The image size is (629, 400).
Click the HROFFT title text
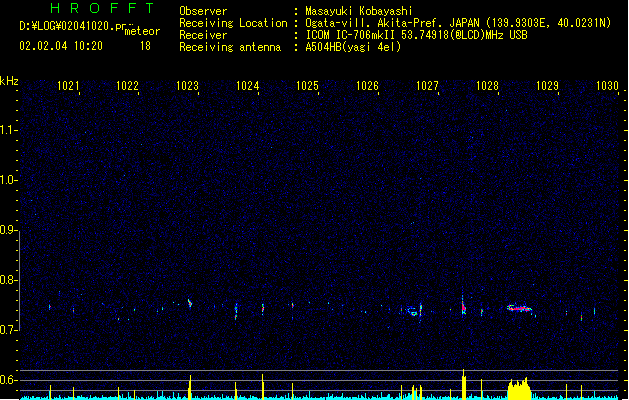[102, 8]
